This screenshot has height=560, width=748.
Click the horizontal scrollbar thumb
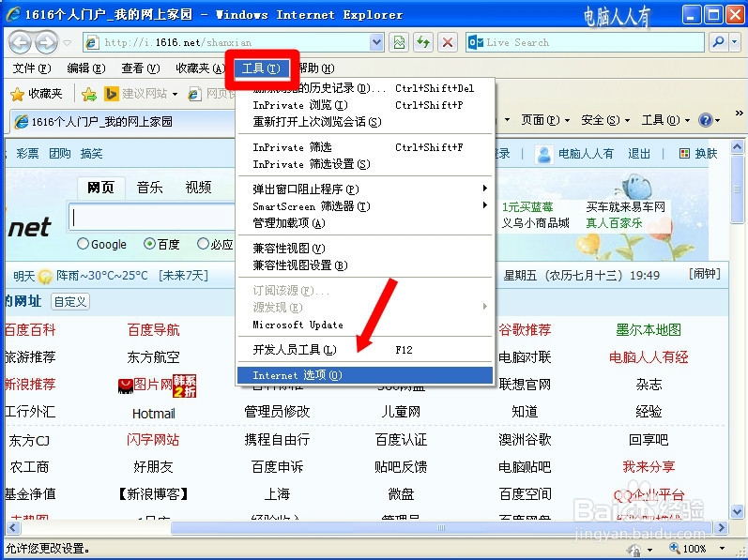[x=441, y=527]
